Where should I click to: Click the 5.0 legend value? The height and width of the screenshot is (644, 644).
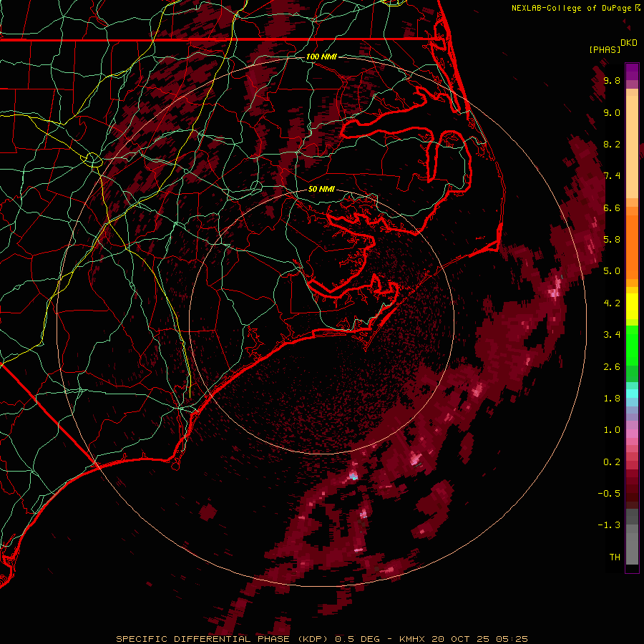click(x=612, y=271)
